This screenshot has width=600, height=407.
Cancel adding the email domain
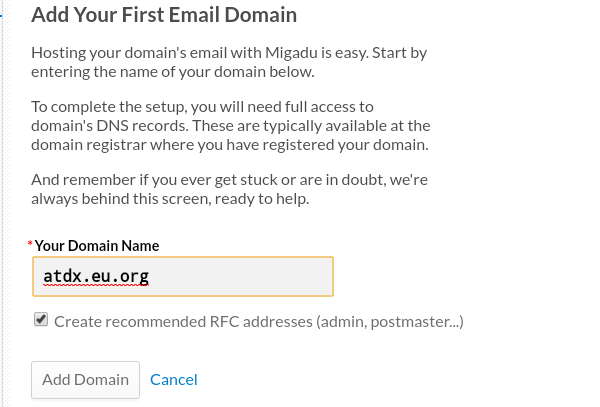click(x=174, y=379)
